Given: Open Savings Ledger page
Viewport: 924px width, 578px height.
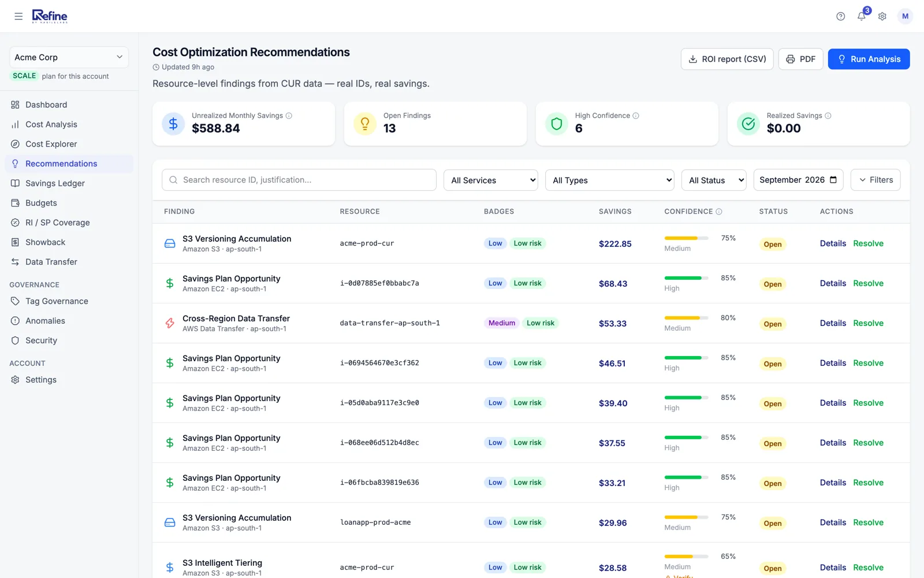Looking at the screenshot, I should [69, 183].
